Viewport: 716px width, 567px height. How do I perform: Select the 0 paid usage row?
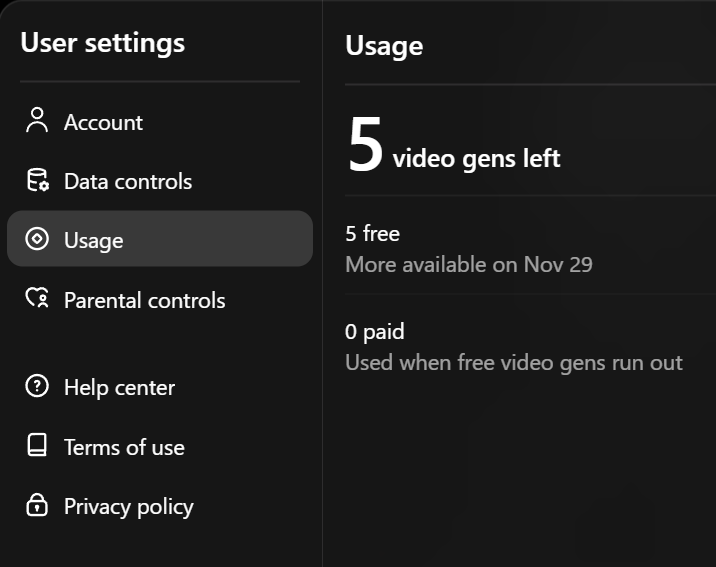(x=374, y=332)
